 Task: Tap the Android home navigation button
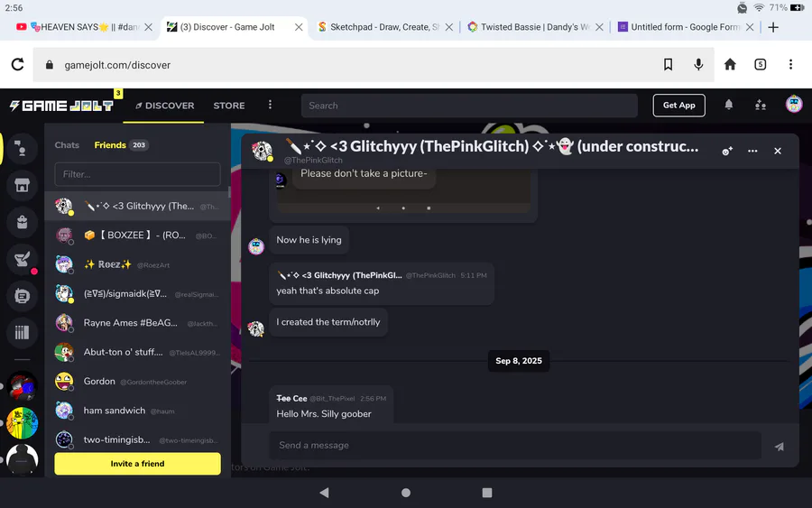click(406, 493)
